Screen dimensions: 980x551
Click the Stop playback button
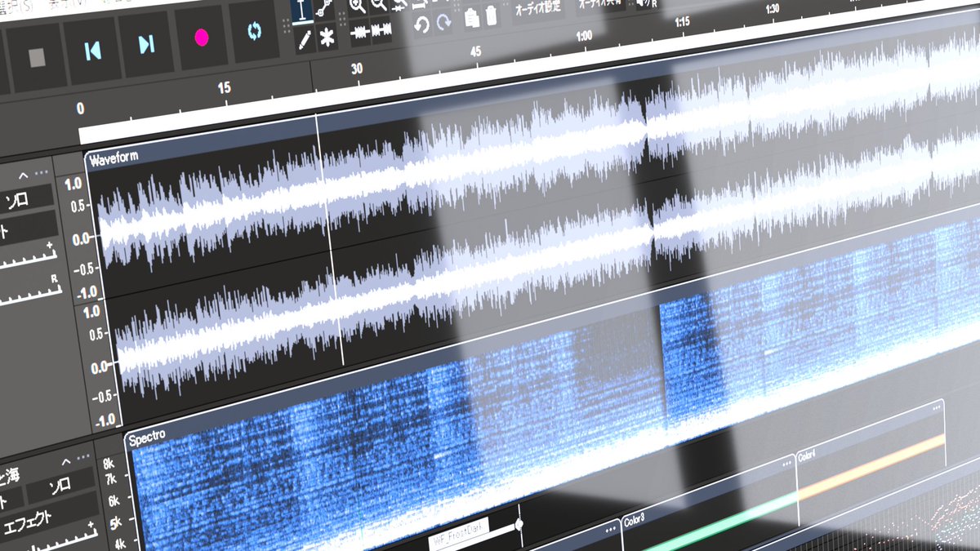click(36, 59)
